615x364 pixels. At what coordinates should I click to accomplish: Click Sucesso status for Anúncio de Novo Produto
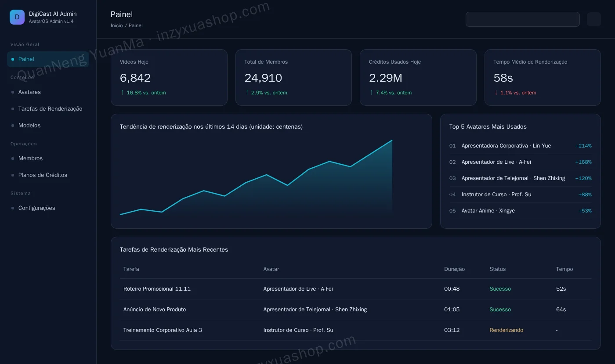click(500, 310)
